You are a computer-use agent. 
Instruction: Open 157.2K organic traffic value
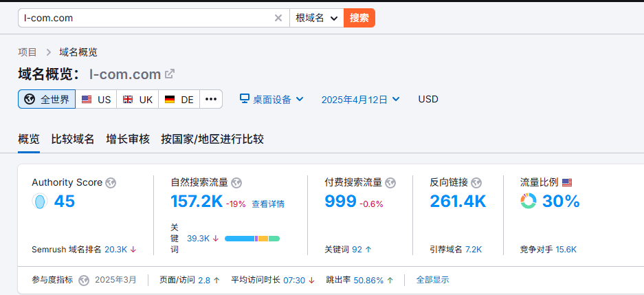(x=197, y=201)
